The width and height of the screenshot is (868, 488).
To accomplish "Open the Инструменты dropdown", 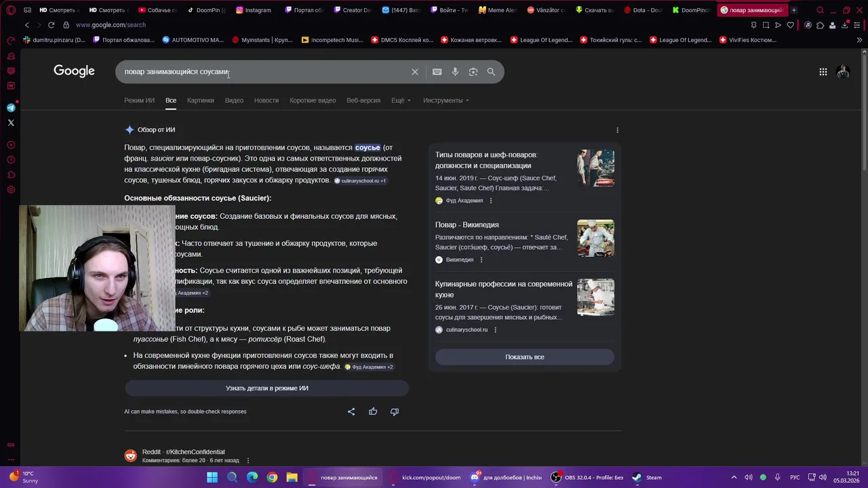I will (x=446, y=100).
